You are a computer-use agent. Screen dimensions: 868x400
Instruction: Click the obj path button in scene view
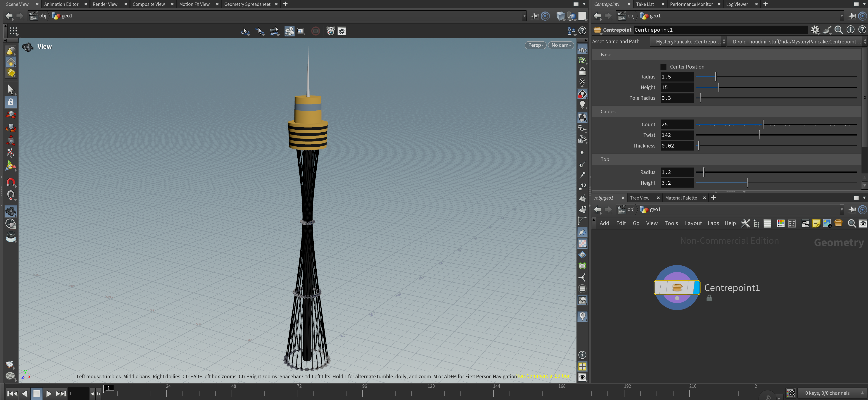point(38,16)
